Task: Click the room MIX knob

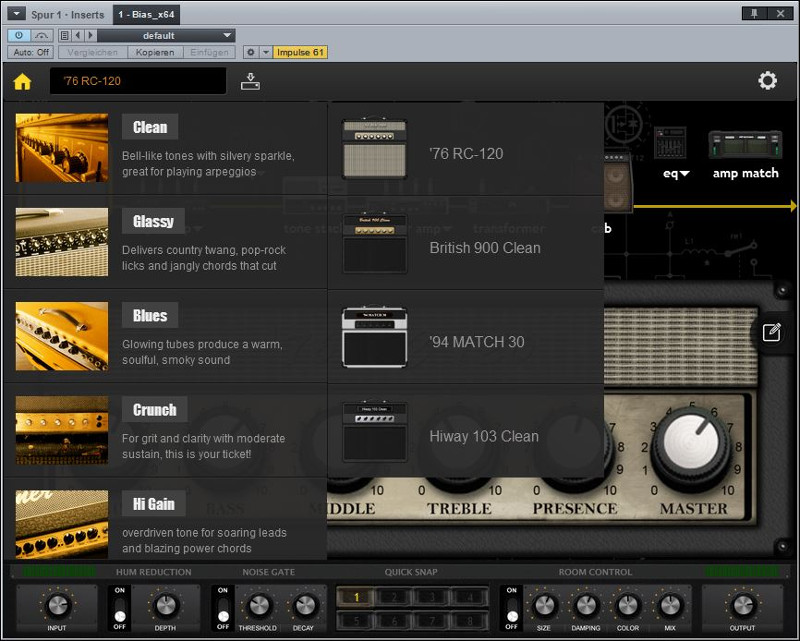Action: pyautogui.click(x=670, y=606)
